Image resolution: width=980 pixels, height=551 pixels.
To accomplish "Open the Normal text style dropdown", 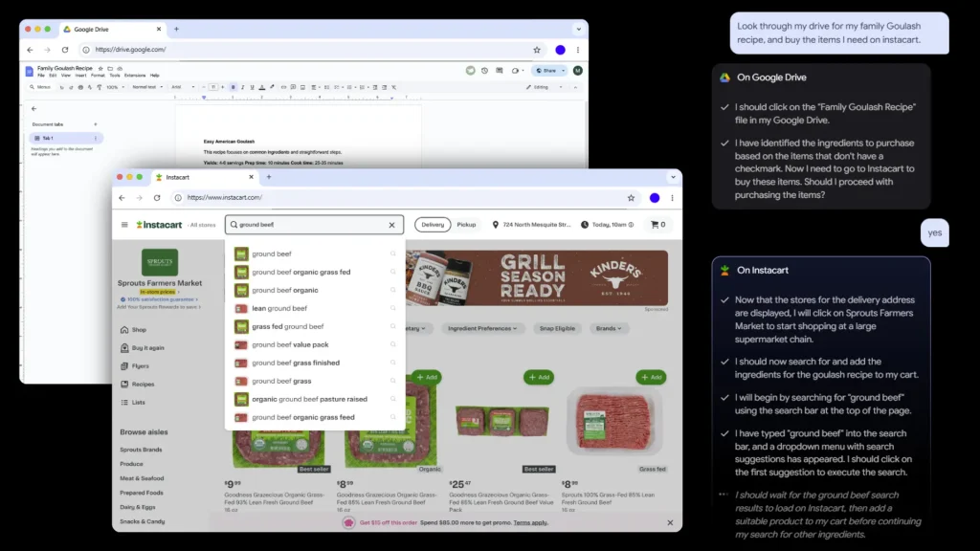I will point(146,87).
